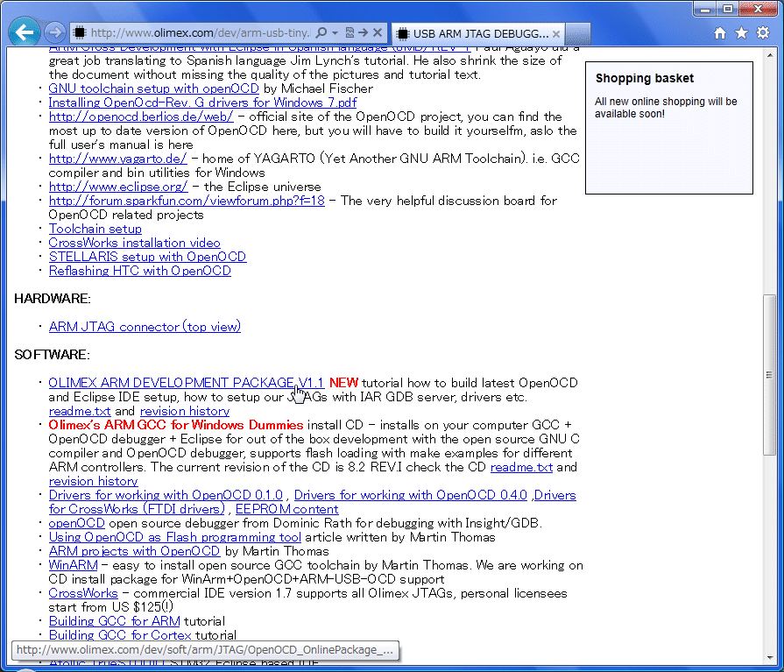Open the address bar autocomplete dropdown
784x672 pixels.
(x=335, y=31)
